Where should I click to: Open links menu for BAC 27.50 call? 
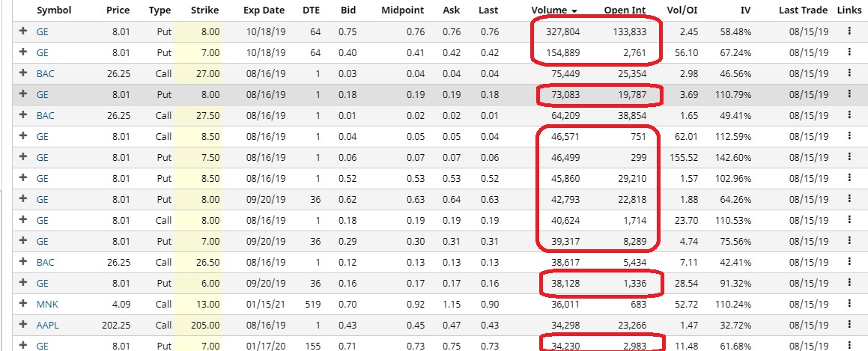849,115
